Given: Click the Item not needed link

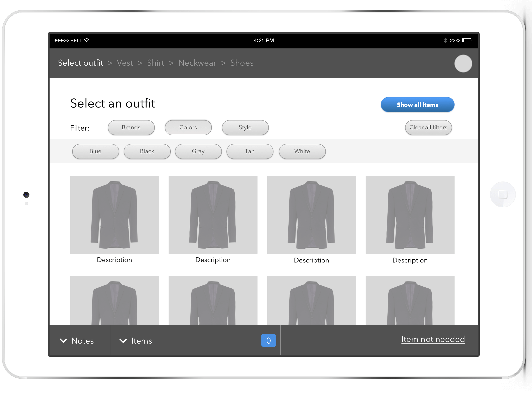Looking at the screenshot, I should tap(433, 339).
